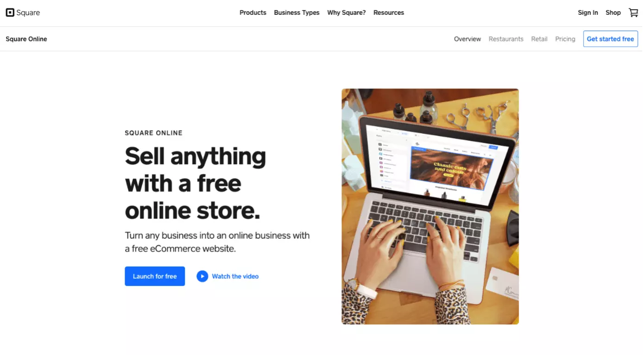
Task: Click the blue play video icon
Action: coord(202,276)
